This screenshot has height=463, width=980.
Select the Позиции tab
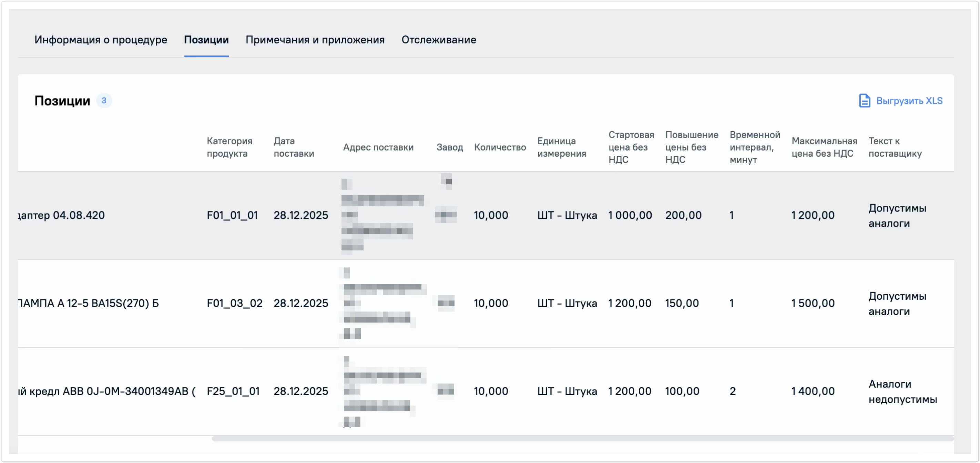206,40
